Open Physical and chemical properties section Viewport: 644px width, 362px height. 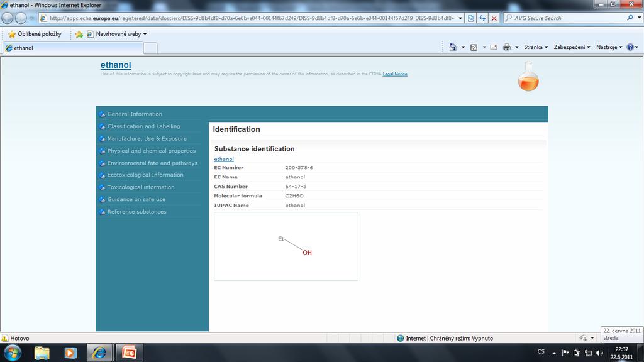(x=152, y=151)
